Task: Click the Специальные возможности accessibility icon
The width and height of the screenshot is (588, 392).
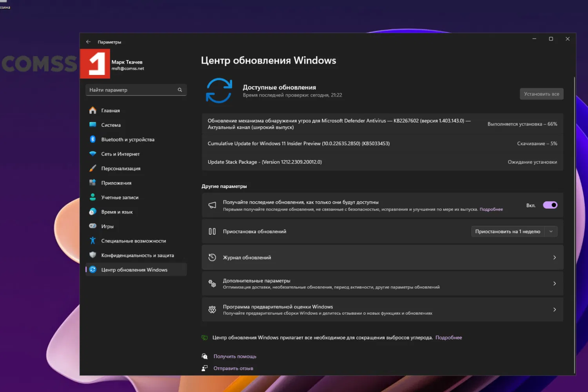Action: (x=93, y=241)
